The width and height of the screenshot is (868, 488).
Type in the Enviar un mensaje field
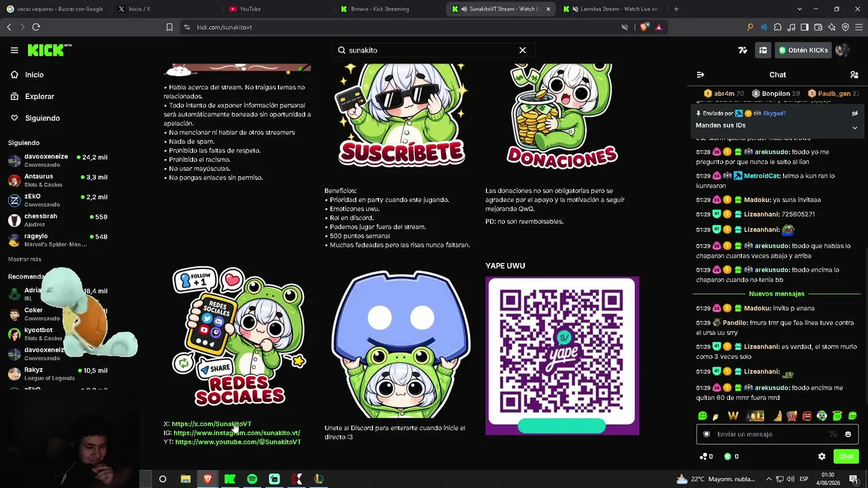coord(777,434)
